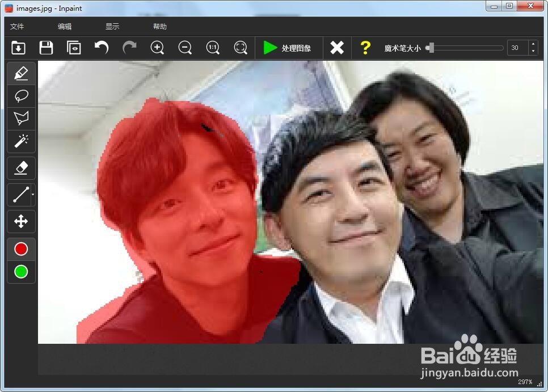Image resolution: width=548 pixels, height=392 pixels.
Task: Clear the current selection mask
Action: point(337,48)
